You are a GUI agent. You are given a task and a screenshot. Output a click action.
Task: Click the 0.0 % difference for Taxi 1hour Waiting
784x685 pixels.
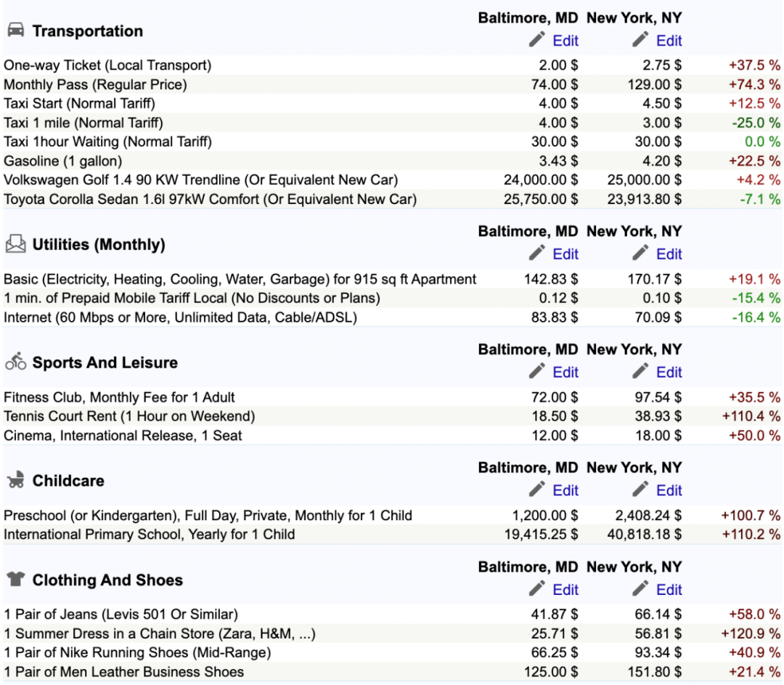coord(762,142)
